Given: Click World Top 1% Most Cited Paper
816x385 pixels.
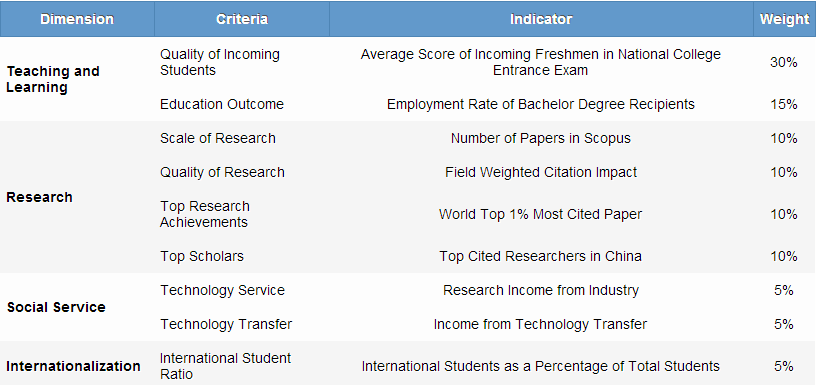Looking at the screenshot, I should pos(540,214).
